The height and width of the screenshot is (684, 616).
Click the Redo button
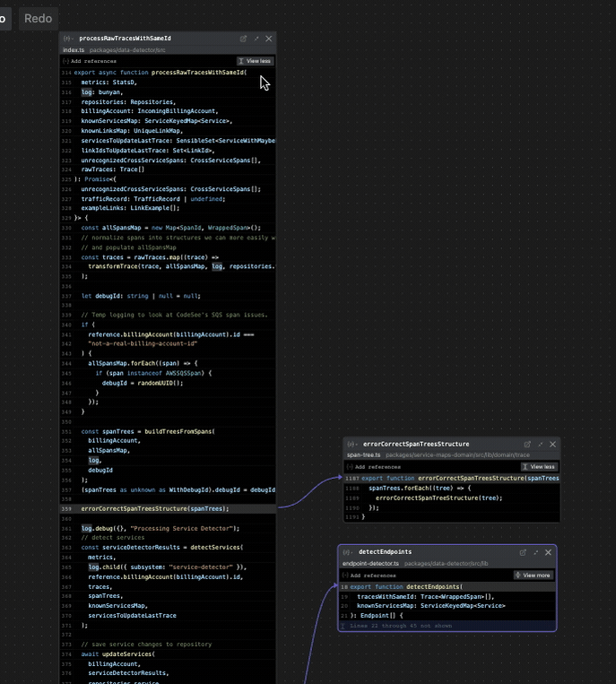[38, 18]
